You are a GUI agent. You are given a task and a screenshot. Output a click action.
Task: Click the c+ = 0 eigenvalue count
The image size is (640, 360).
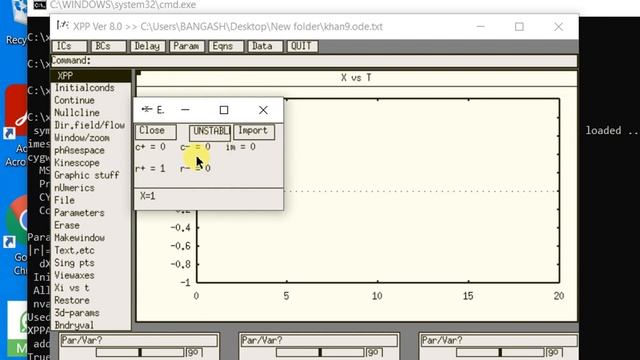(150, 147)
